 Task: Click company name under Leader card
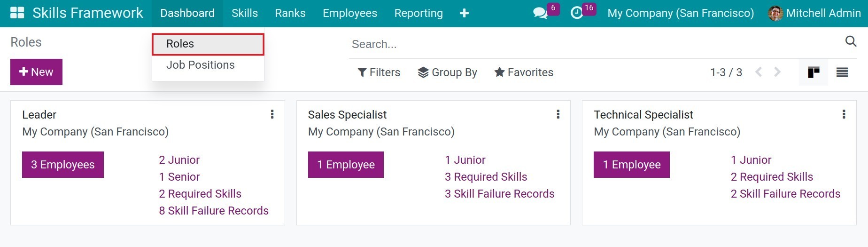click(x=95, y=132)
